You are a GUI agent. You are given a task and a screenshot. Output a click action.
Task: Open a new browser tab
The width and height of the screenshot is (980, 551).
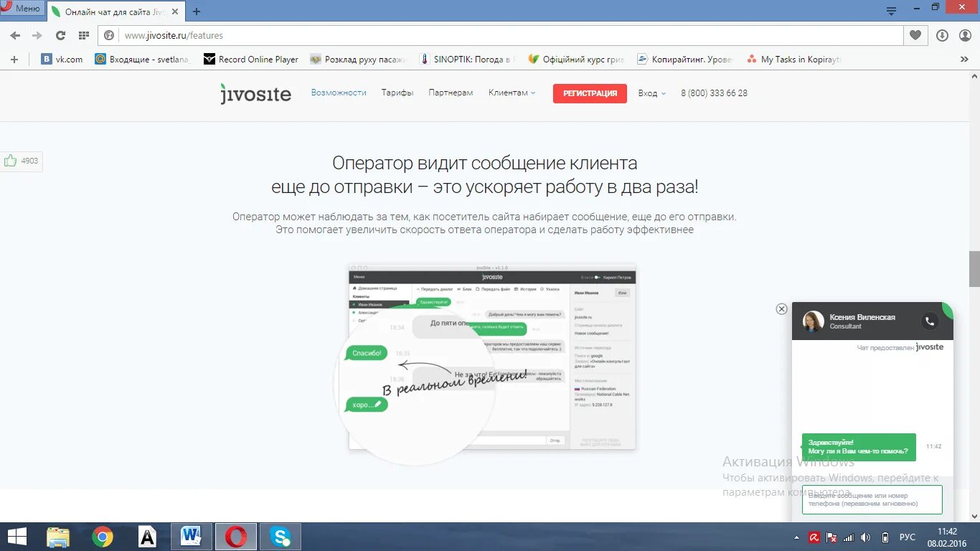[197, 11]
